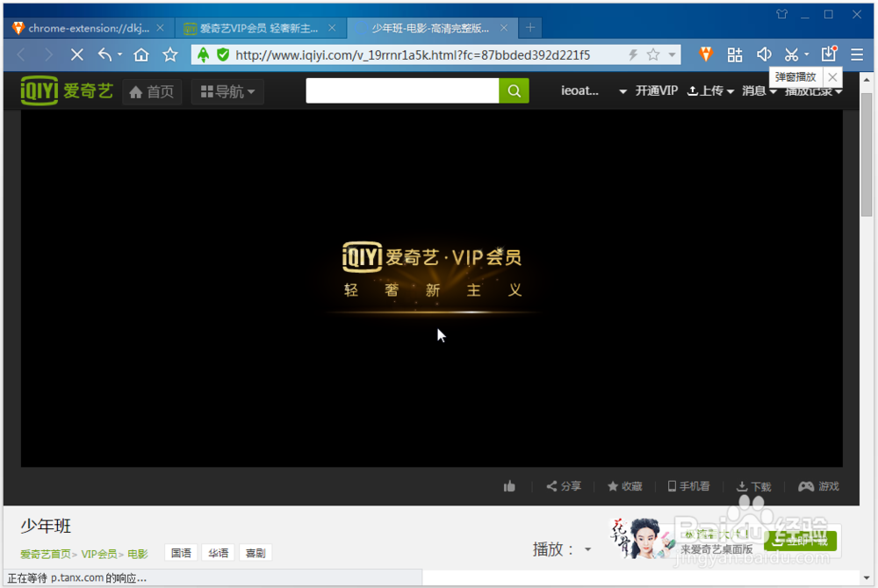This screenshot has height=588, width=878.
Task: Click the green shield security icon
Action: click(x=223, y=54)
